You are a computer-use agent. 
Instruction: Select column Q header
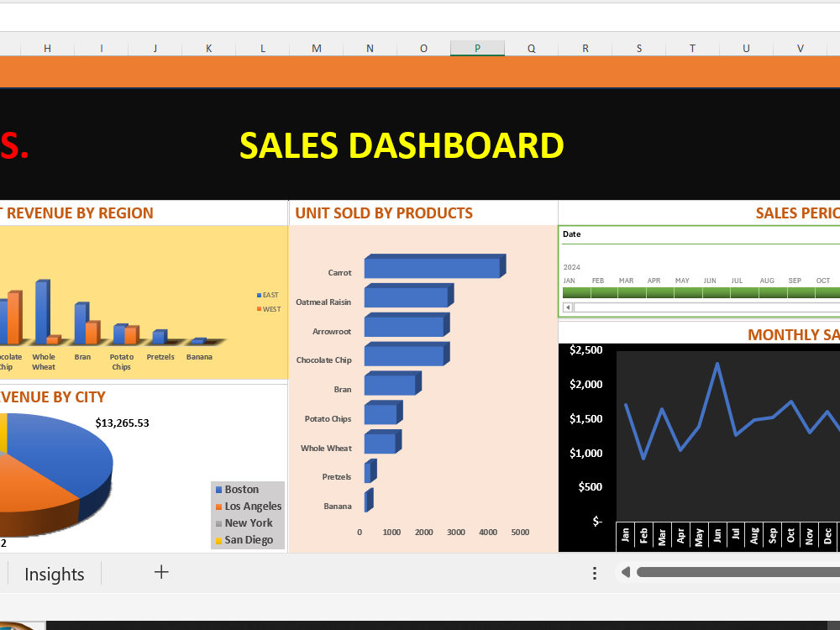point(532,48)
